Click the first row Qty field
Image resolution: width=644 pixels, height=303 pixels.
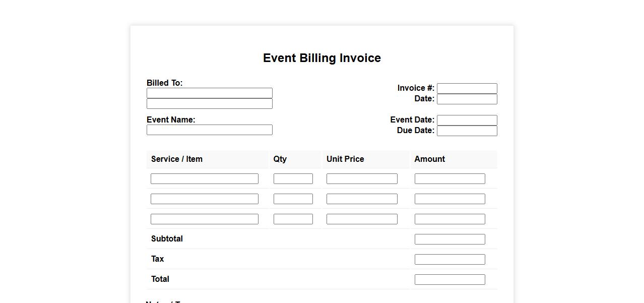coord(293,179)
